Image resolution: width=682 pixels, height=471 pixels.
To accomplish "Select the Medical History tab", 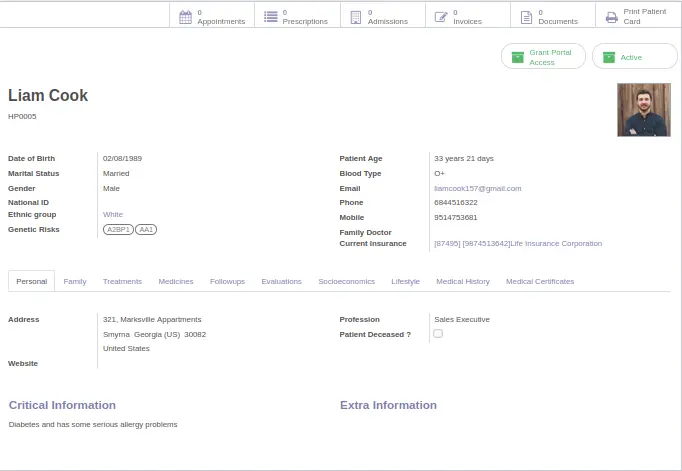I will 463,282.
